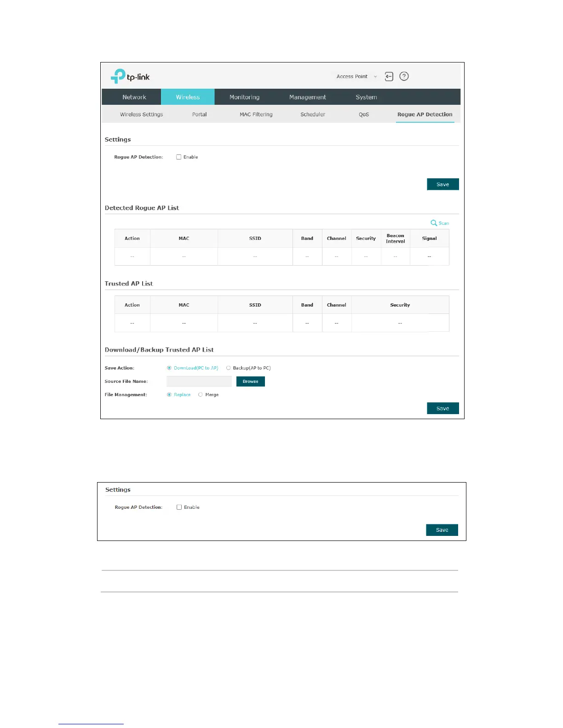Screen dimensions: 563x728
Task: Click the Scan link text
Action: pos(444,223)
